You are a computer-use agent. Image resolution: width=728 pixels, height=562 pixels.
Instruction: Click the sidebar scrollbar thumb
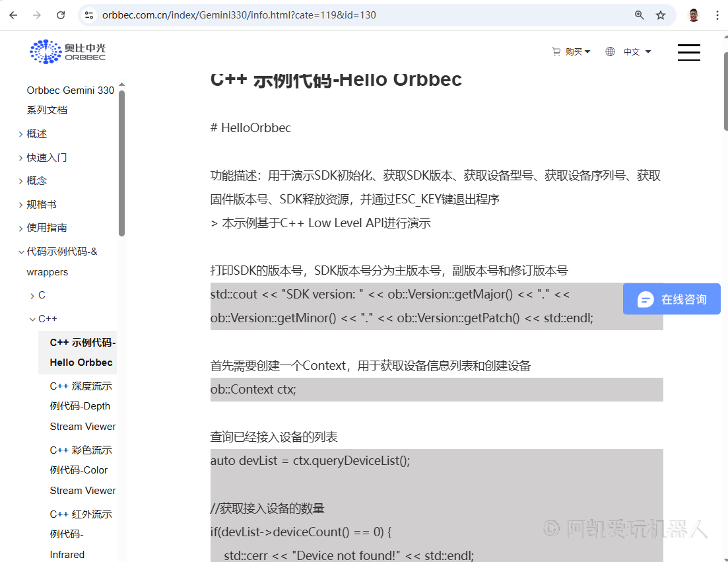point(121,163)
